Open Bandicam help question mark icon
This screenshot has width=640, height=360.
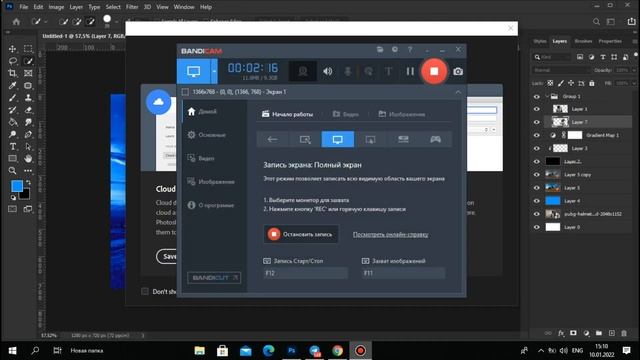tap(410, 49)
